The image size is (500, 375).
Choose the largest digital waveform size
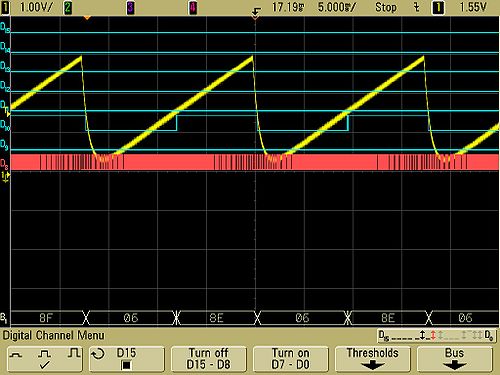tap(74, 353)
